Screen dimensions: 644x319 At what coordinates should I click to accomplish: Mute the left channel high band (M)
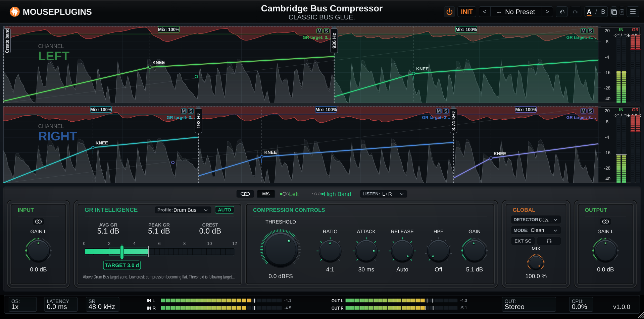coord(584,31)
